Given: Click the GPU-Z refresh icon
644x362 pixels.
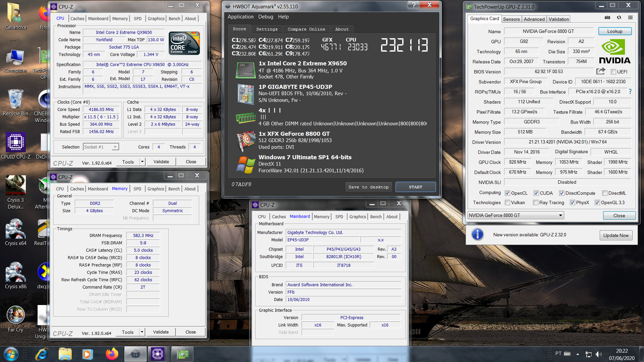Looking at the screenshot, I should pos(619,17).
